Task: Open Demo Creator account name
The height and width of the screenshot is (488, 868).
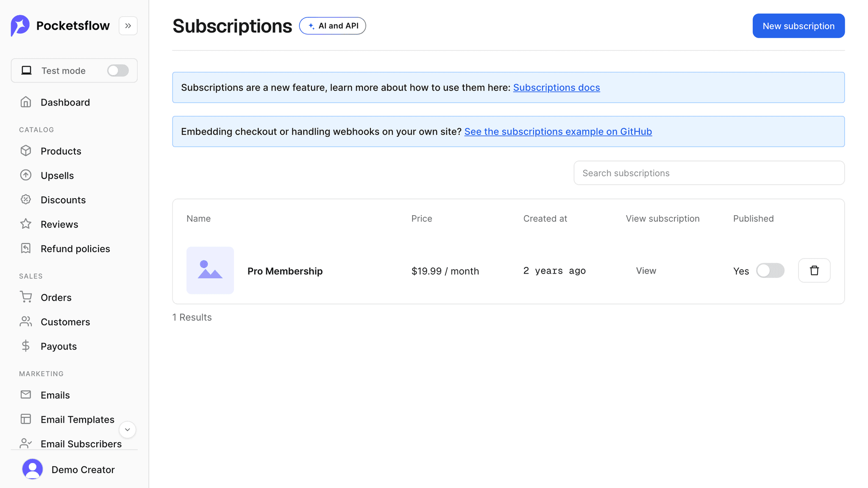Action: tap(83, 470)
